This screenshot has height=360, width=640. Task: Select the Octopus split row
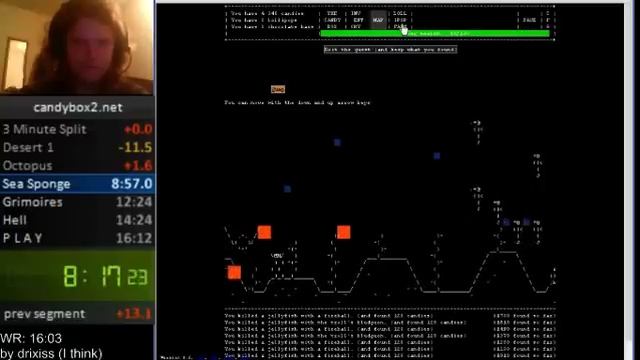(77, 165)
